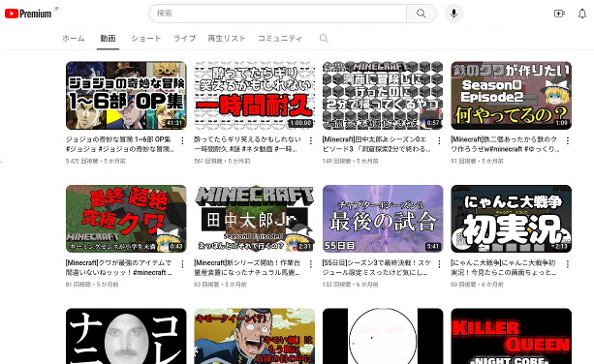This screenshot has height=364, width=594.
Task: Open the 再生リスト tab
Action: click(227, 38)
